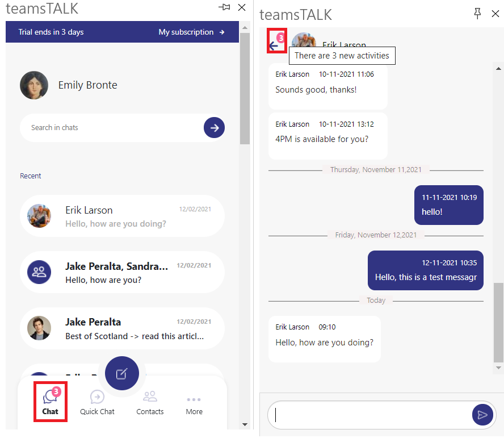Open My subscription link

(x=192, y=32)
